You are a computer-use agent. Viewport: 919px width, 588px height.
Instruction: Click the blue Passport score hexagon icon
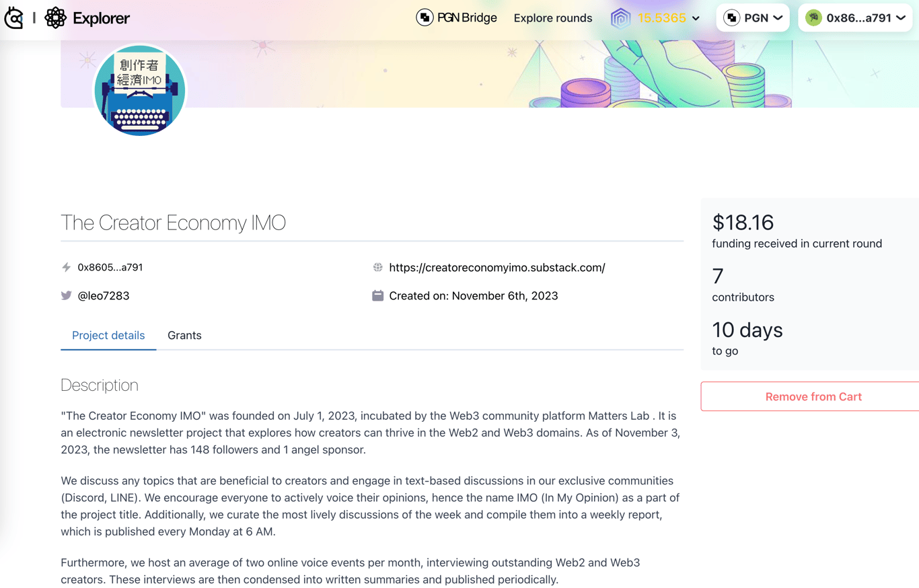(620, 19)
